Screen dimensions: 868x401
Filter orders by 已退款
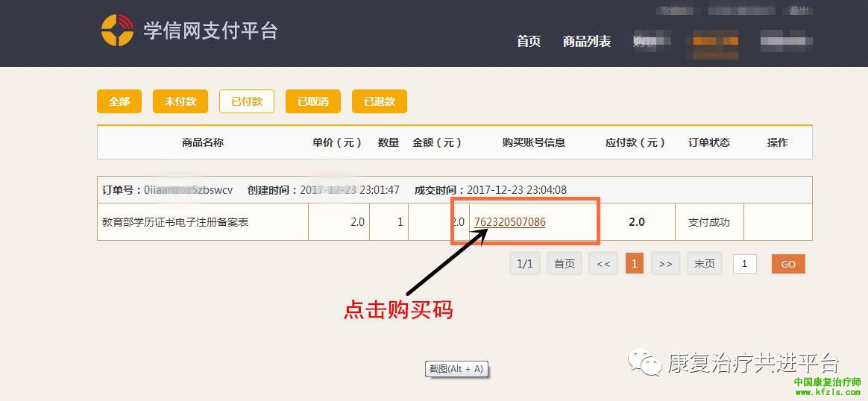point(380,101)
